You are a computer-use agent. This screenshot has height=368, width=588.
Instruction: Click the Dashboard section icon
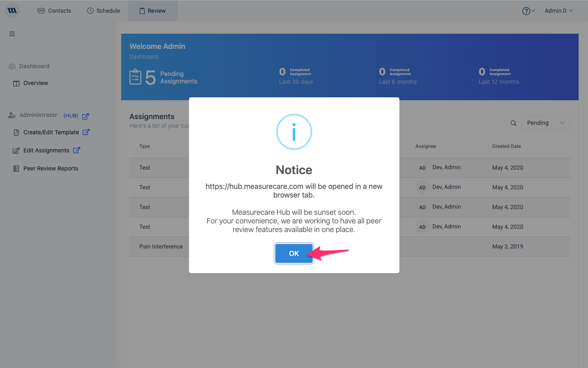tap(12, 66)
